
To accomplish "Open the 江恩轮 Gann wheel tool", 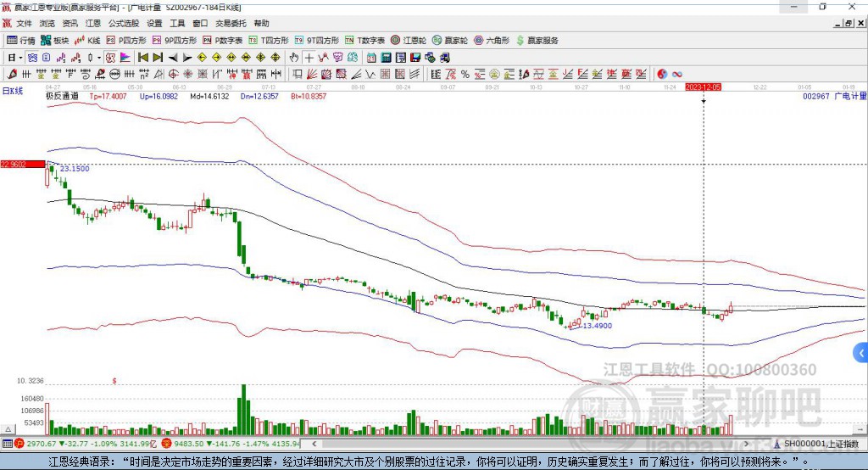I will point(409,40).
